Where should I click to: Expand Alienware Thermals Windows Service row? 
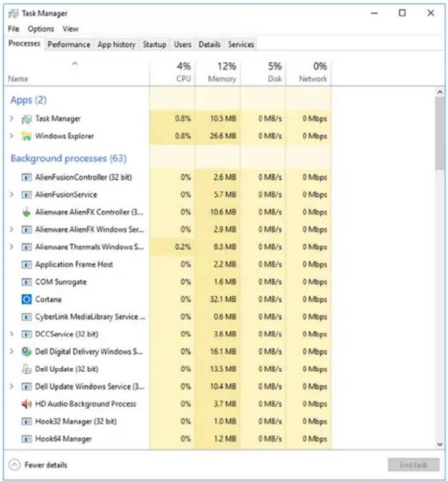coord(12,247)
